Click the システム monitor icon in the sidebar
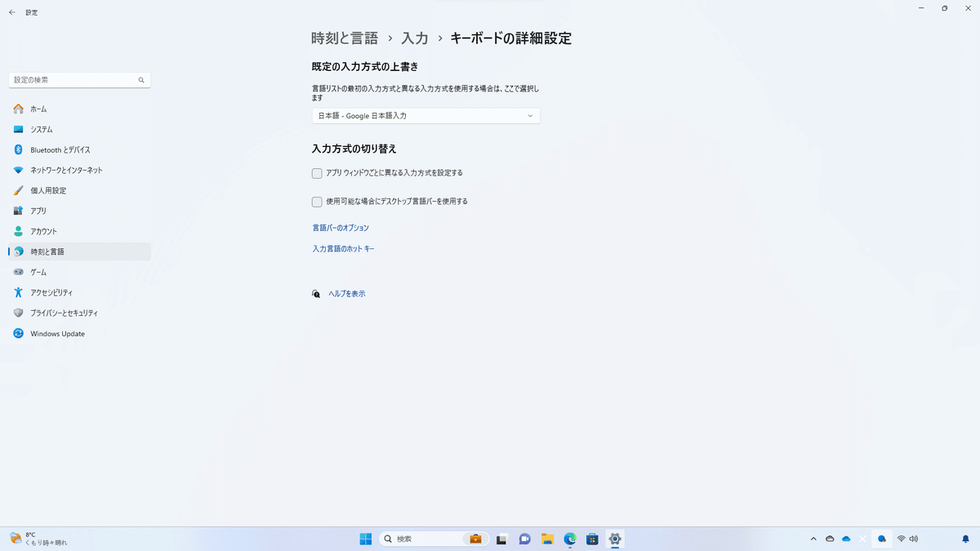 coord(18,129)
